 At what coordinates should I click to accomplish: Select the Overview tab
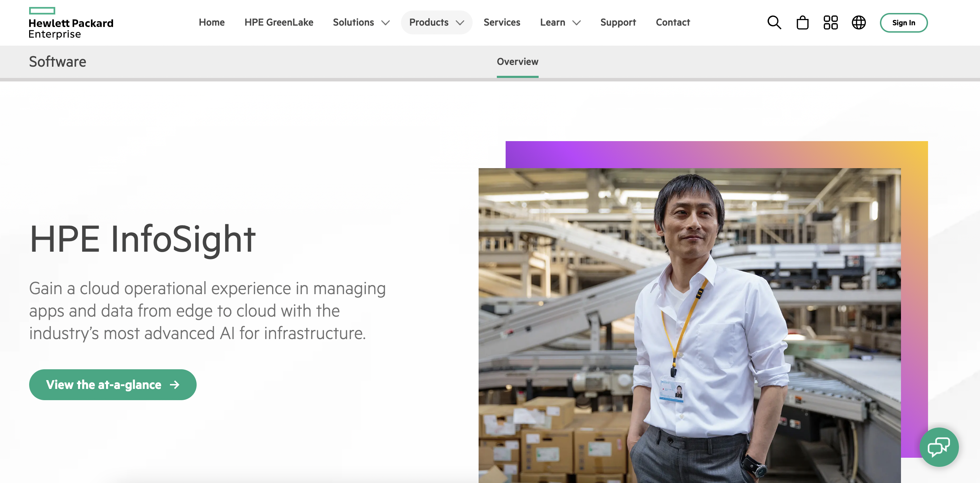point(518,62)
